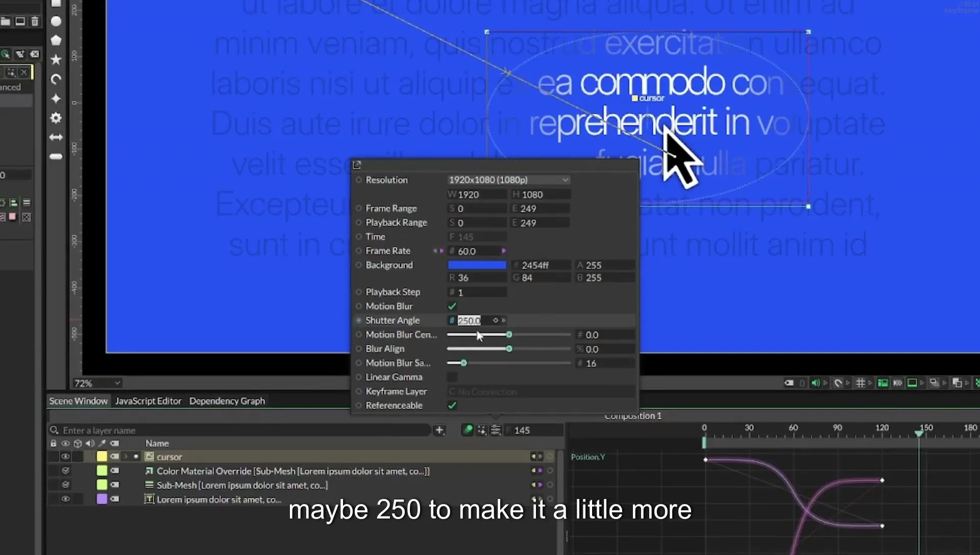This screenshot has width=980, height=555.
Task: Click the Blur Align slider handle
Action: (x=509, y=348)
